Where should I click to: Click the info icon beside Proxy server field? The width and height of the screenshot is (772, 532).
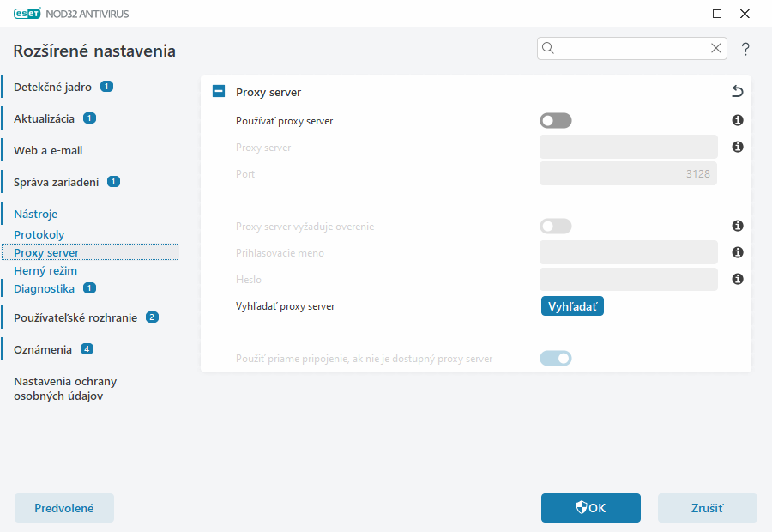tap(737, 148)
